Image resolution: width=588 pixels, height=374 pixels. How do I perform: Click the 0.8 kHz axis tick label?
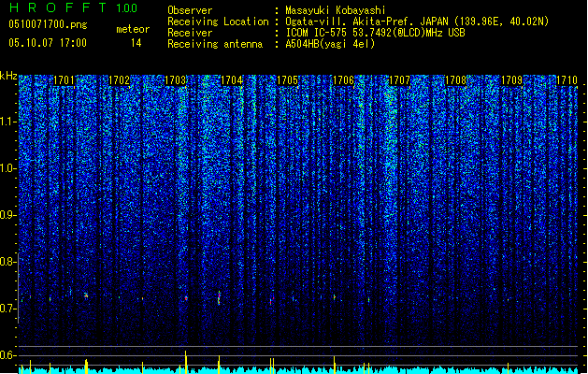tap(8, 262)
